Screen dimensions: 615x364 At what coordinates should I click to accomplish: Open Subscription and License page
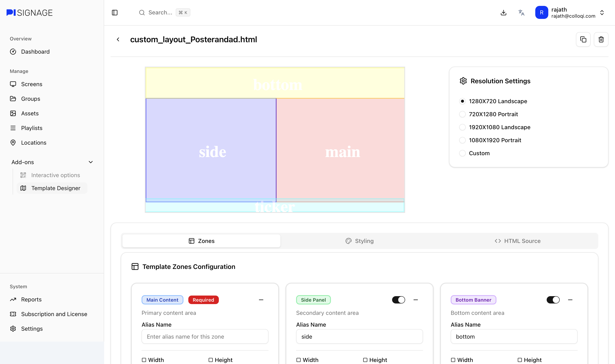coord(54,314)
